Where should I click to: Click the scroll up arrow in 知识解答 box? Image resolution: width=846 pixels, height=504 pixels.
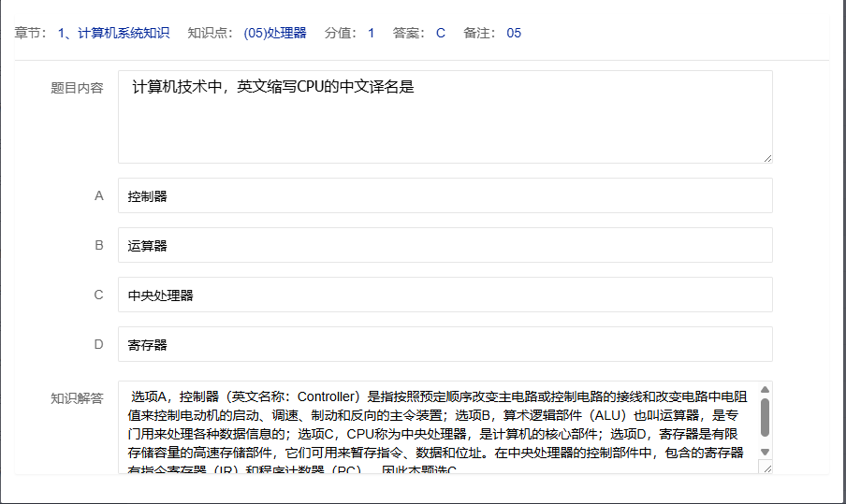[765, 390]
